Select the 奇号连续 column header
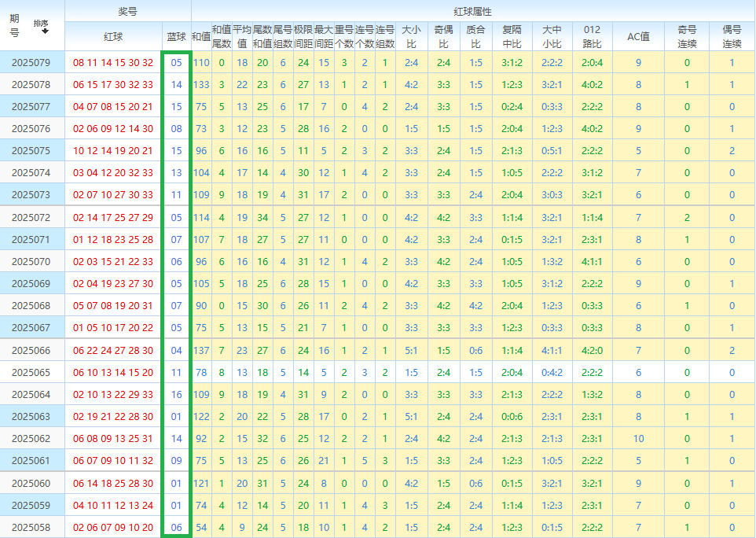This screenshot has width=756, height=538. click(x=687, y=37)
